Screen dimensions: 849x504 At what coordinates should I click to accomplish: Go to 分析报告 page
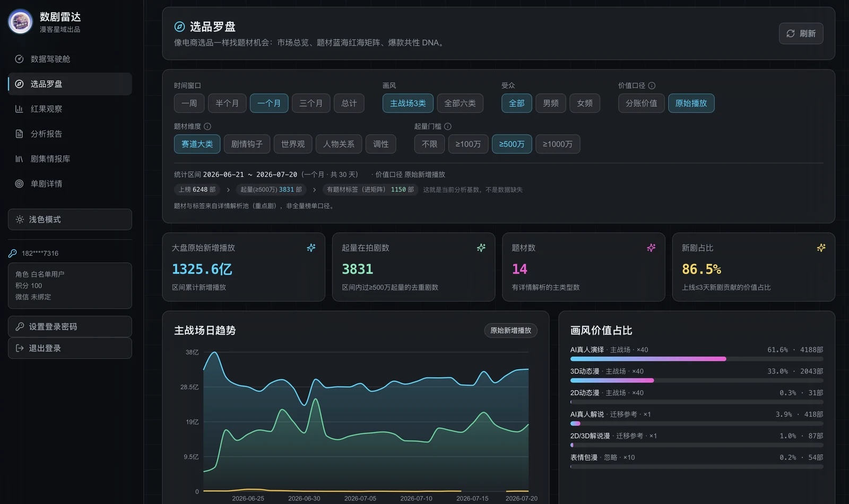[70, 134]
